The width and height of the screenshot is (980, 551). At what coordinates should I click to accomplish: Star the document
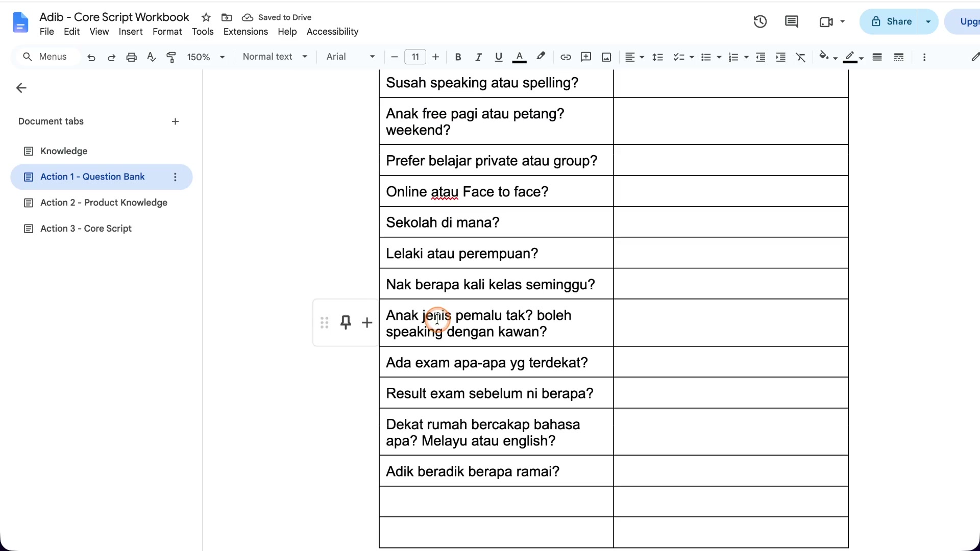(x=206, y=17)
